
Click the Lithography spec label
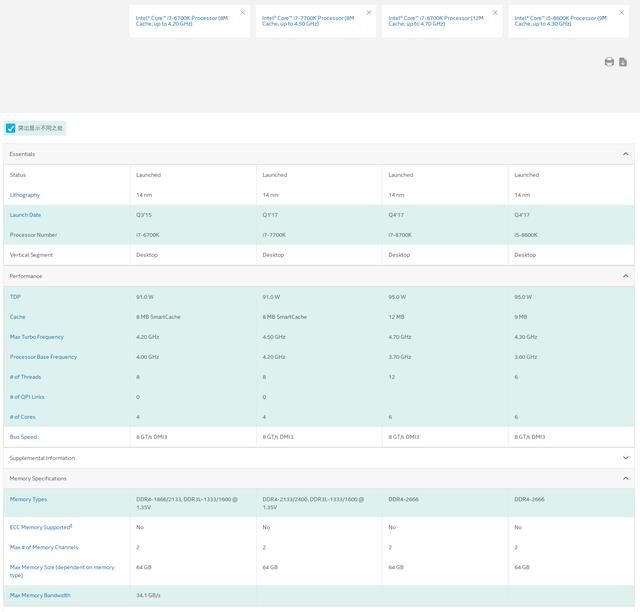[x=25, y=195]
